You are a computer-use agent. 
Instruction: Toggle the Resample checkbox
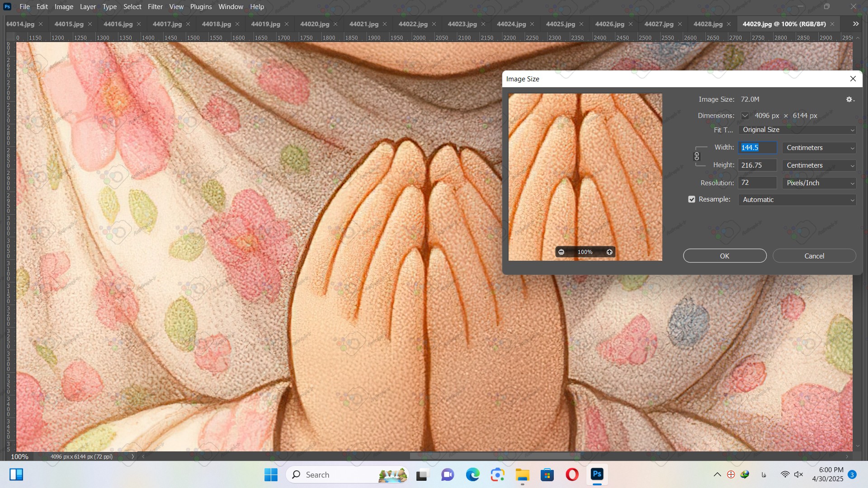coord(692,199)
